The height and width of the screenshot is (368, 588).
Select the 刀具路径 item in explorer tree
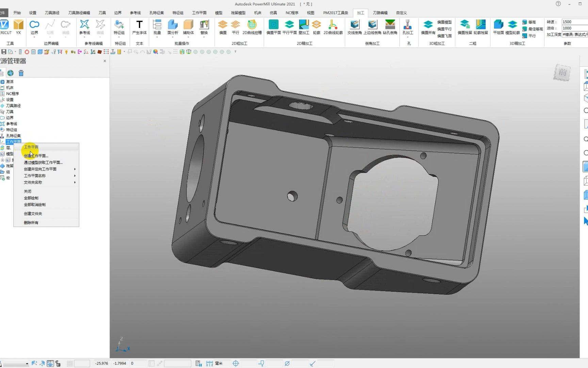point(13,106)
